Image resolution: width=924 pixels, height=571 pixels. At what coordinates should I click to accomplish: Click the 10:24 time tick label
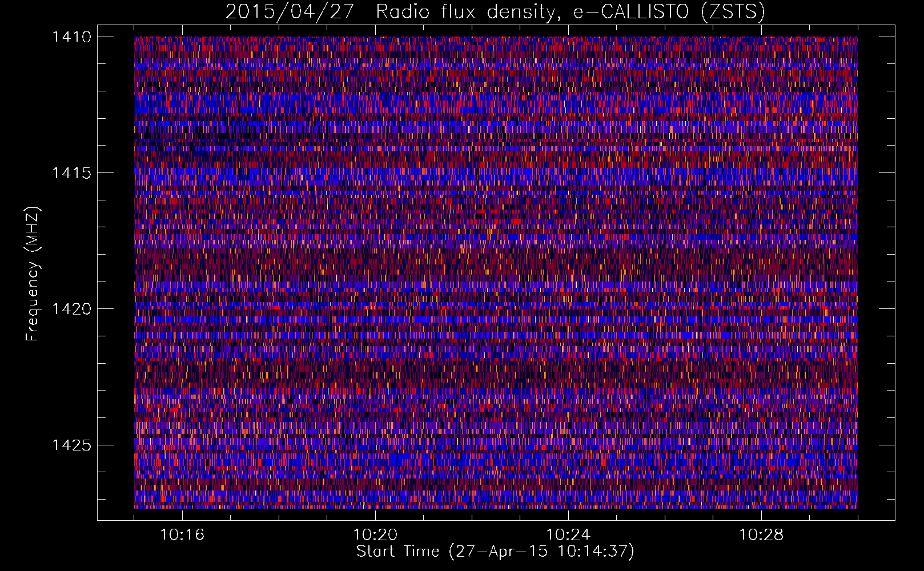coord(568,535)
